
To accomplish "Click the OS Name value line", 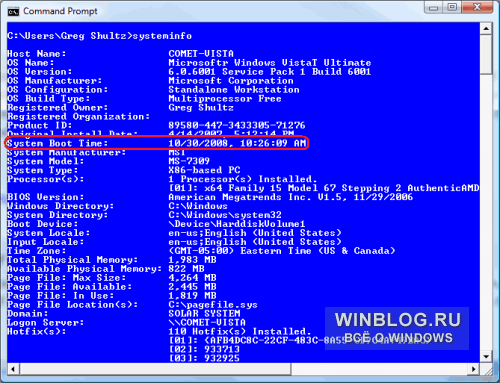I will pos(270,63).
